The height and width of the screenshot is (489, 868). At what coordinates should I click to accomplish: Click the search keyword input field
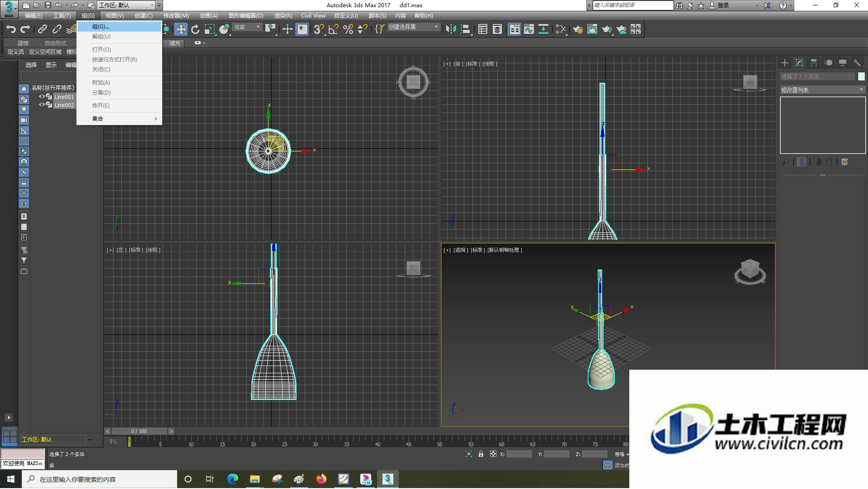click(x=633, y=5)
